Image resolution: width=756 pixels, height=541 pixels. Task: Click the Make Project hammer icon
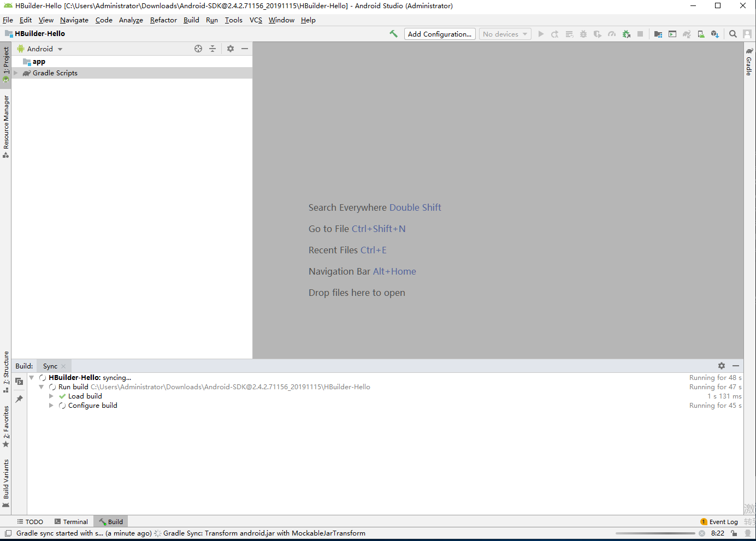click(x=393, y=34)
